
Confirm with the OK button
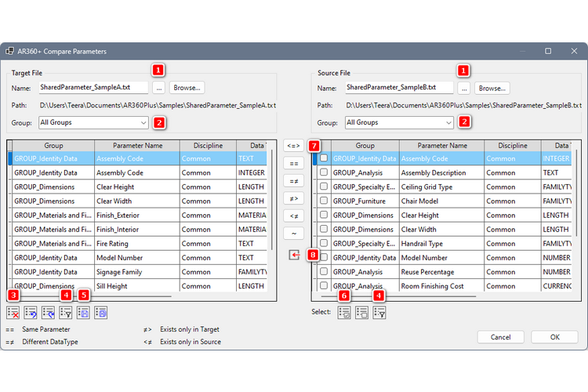pyautogui.click(x=554, y=337)
